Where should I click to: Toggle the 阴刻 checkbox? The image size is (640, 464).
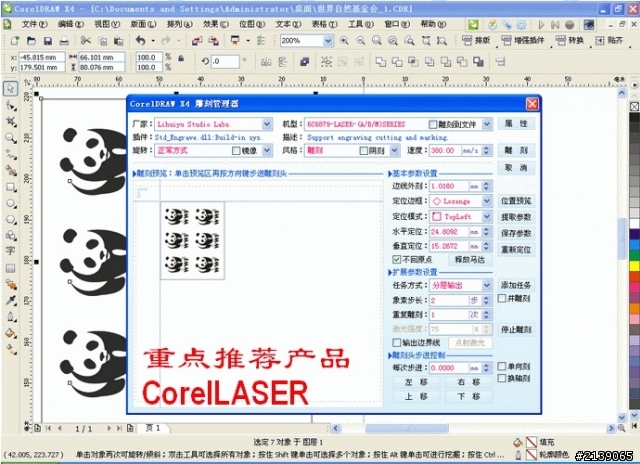[x=364, y=151]
